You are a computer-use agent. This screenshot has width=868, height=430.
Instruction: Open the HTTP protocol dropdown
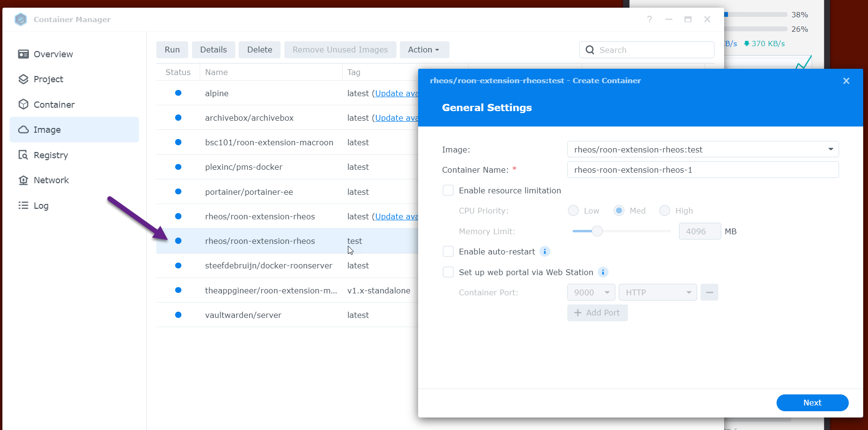coord(658,292)
